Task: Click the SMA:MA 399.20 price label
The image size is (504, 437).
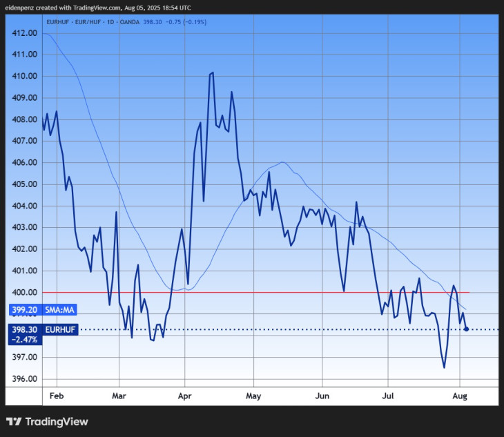Action: point(43,310)
